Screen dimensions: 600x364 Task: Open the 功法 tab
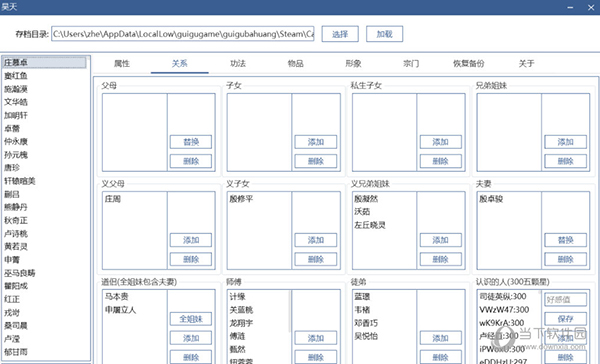[x=238, y=64]
